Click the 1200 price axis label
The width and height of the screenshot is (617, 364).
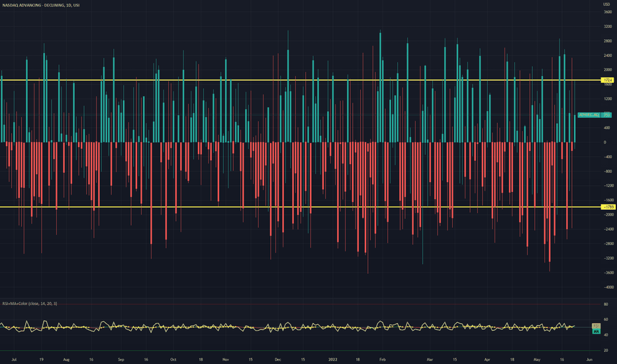tap(608, 99)
